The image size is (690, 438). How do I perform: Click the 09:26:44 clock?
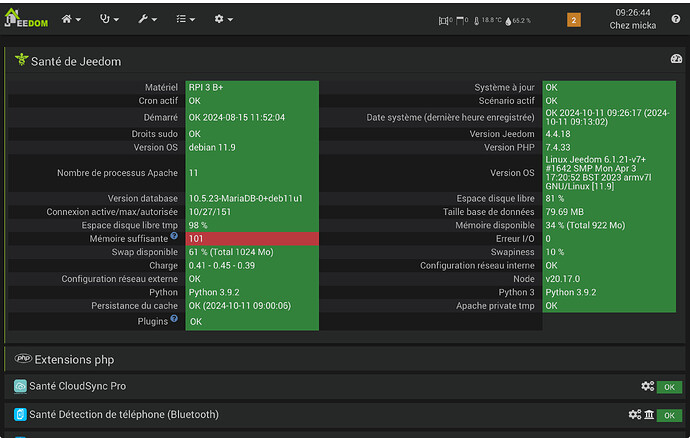[x=633, y=13]
